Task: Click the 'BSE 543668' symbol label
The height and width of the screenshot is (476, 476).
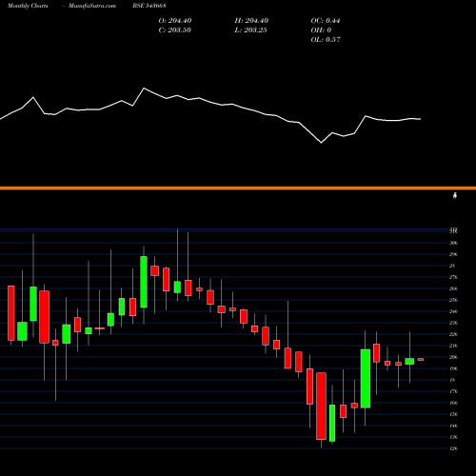Action: (x=149, y=6)
